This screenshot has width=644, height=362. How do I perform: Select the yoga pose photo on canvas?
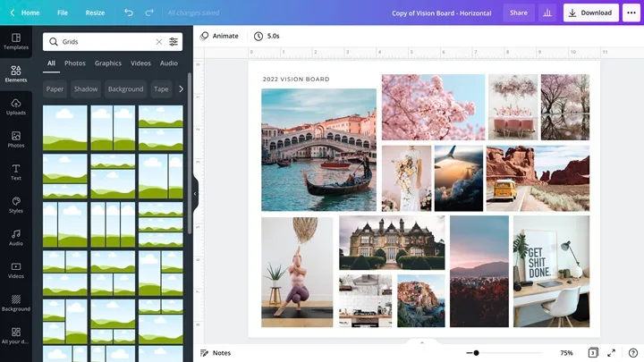297,272
